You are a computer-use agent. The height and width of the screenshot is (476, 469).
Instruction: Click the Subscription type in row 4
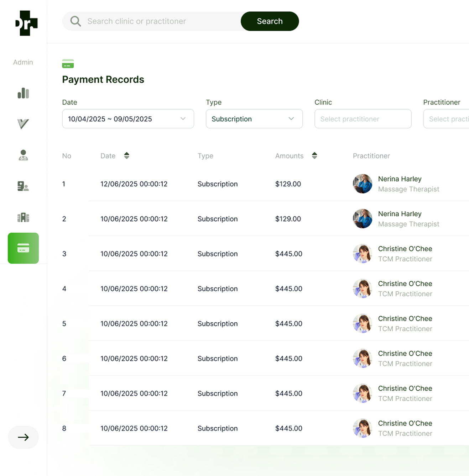218,289
